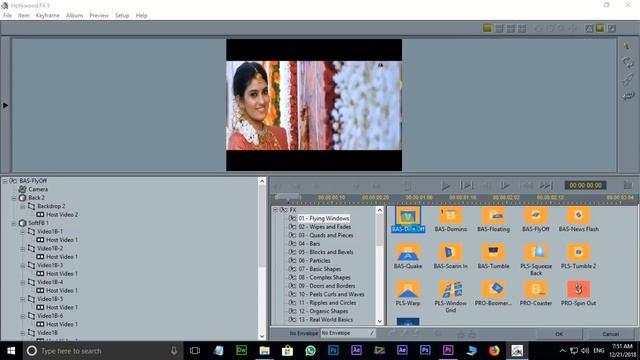The height and width of the screenshot is (360, 640).
Task: Collapse the Video1B-3 node
Action: (x=23, y=265)
